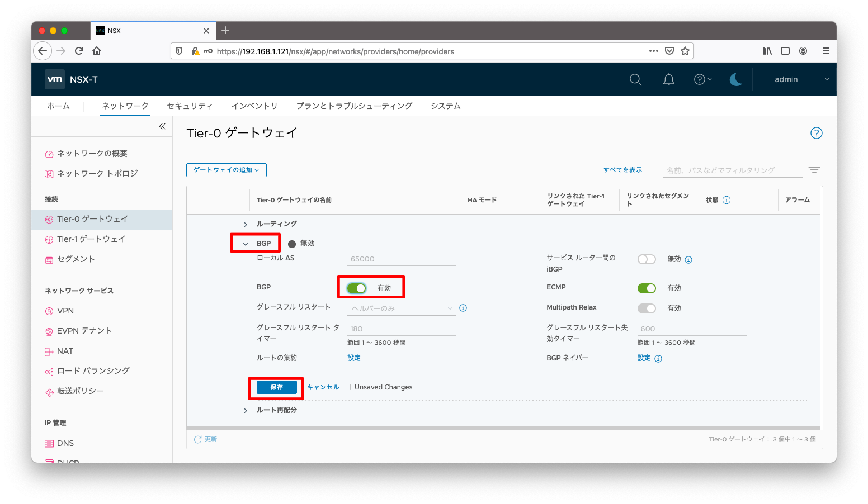Open the システム tab
The height and width of the screenshot is (504, 868).
[446, 106]
